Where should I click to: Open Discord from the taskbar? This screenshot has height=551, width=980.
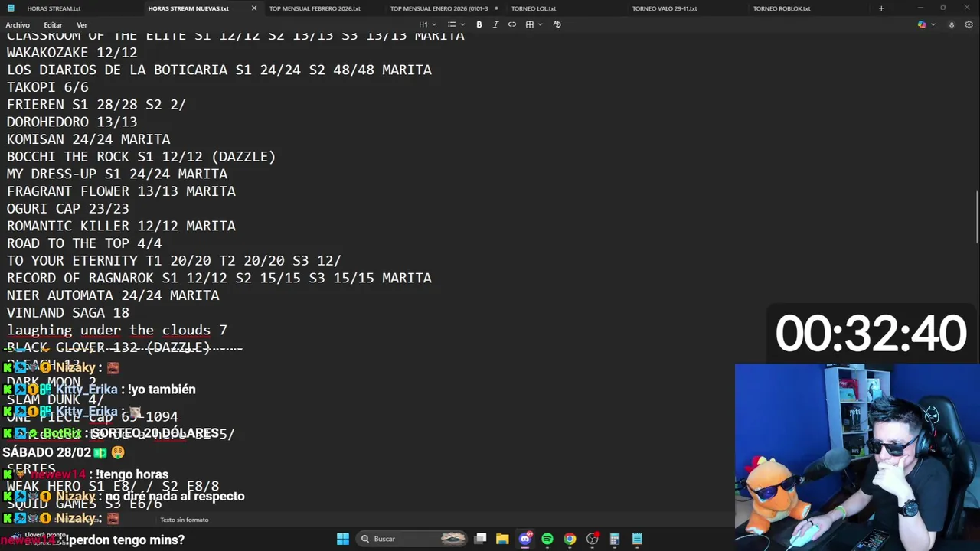[x=524, y=539]
